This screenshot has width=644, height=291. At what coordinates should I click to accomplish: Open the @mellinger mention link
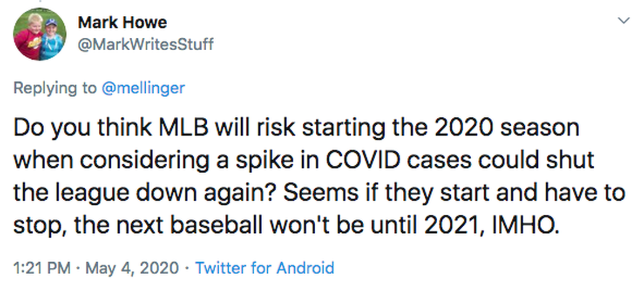(143, 88)
